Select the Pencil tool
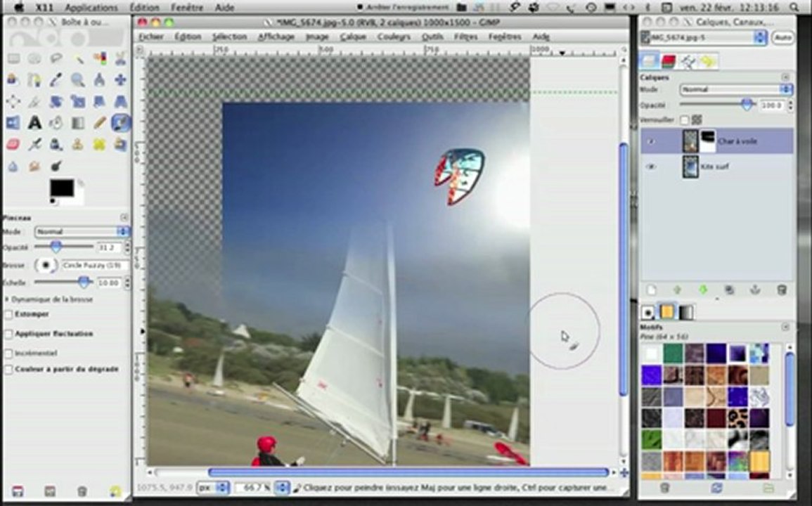The image size is (812, 506). pos(99,123)
